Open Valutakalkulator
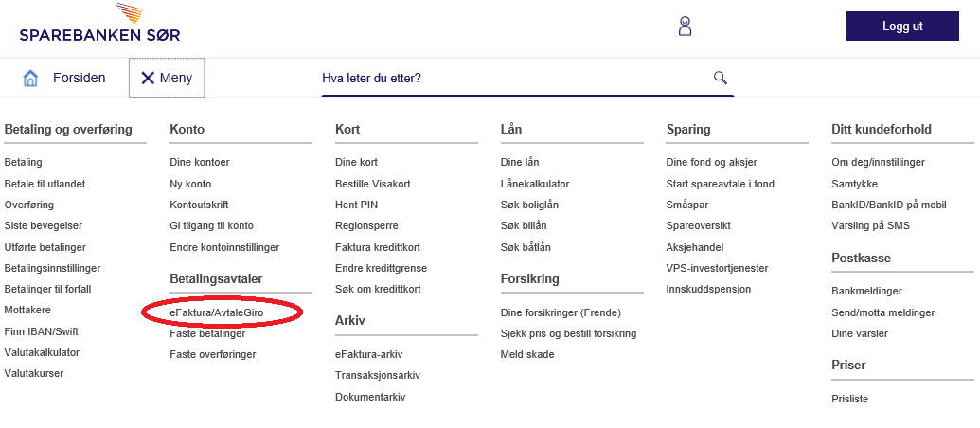This screenshot has height=428, width=980. click(42, 352)
